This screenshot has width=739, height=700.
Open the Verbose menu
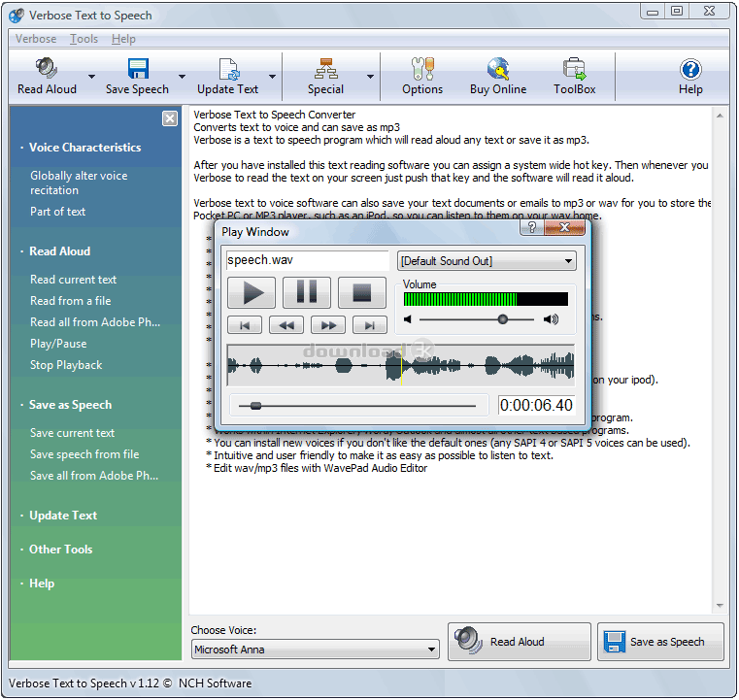point(36,39)
